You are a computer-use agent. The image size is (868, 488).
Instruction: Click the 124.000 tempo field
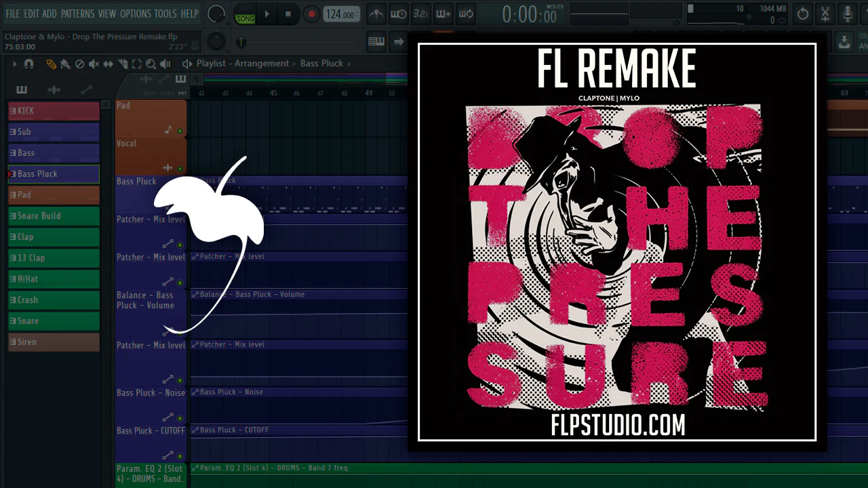click(x=341, y=14)
